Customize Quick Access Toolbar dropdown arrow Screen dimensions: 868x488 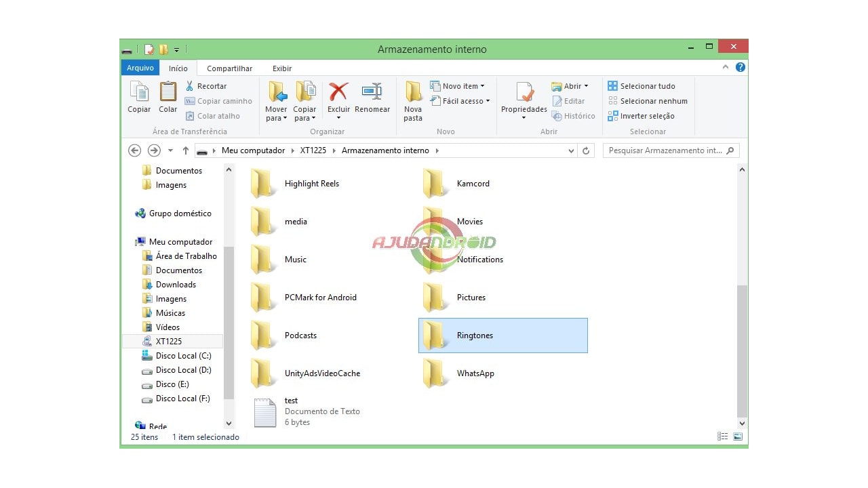(176, 49)
